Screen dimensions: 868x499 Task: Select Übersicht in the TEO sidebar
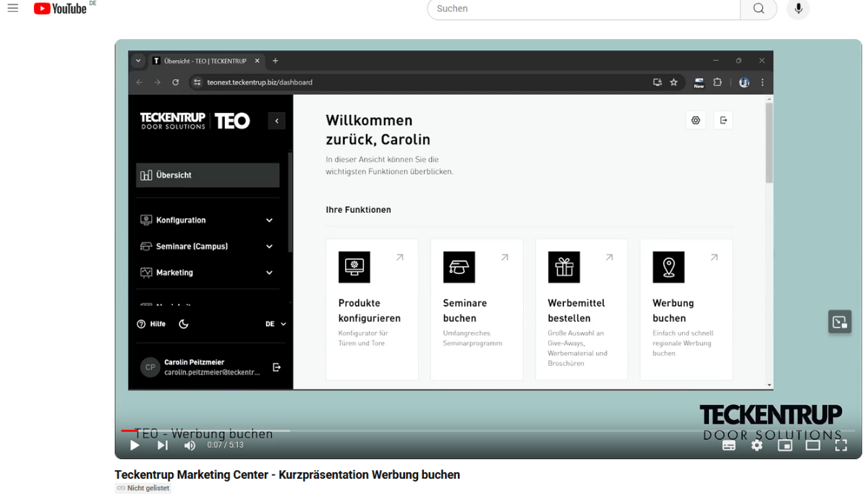coord(208,175)
